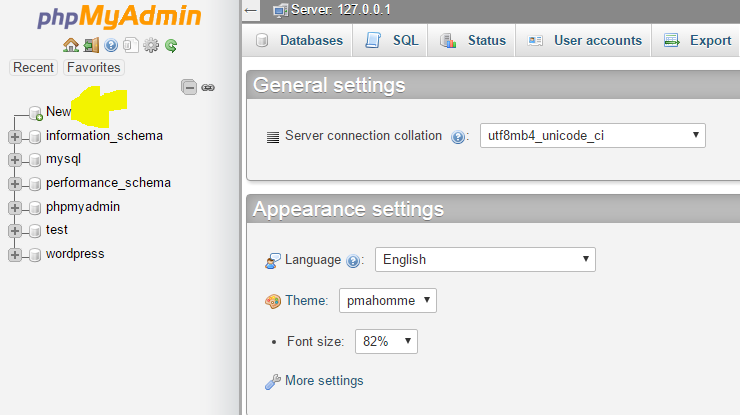Click the Appearance settings heading
This screenshot has height=415, width=740.
coord(348,209)
